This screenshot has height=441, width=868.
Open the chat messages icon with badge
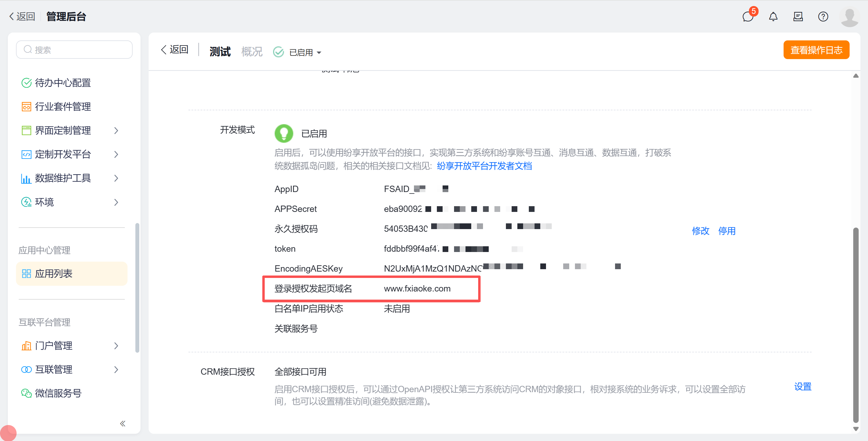coord(748,17)
